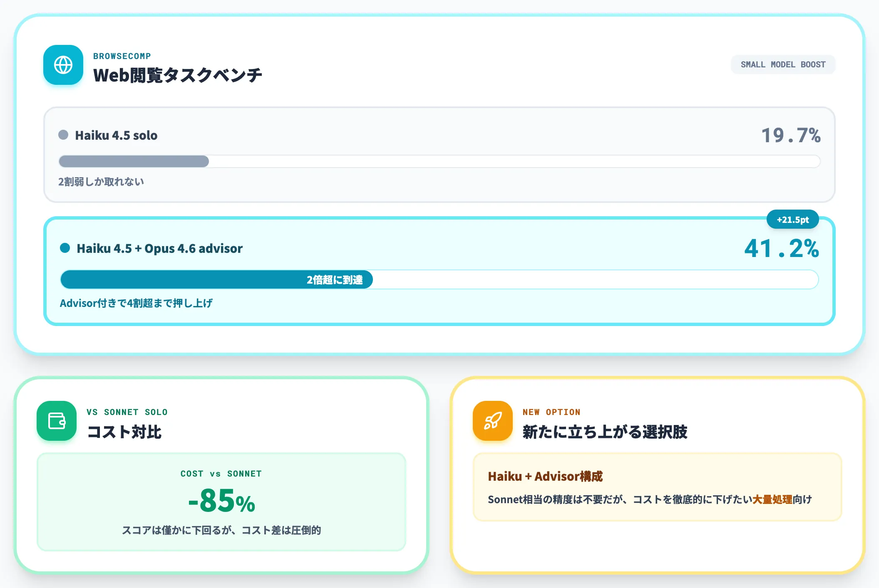Click the コスト対比 heading
Viewport: 879px width, 588px height.
pos(124,432)
